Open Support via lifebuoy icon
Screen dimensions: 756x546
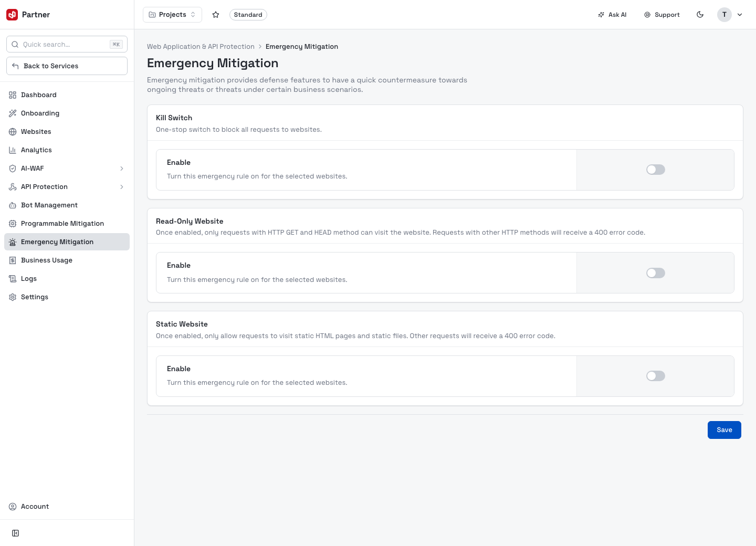647,15
